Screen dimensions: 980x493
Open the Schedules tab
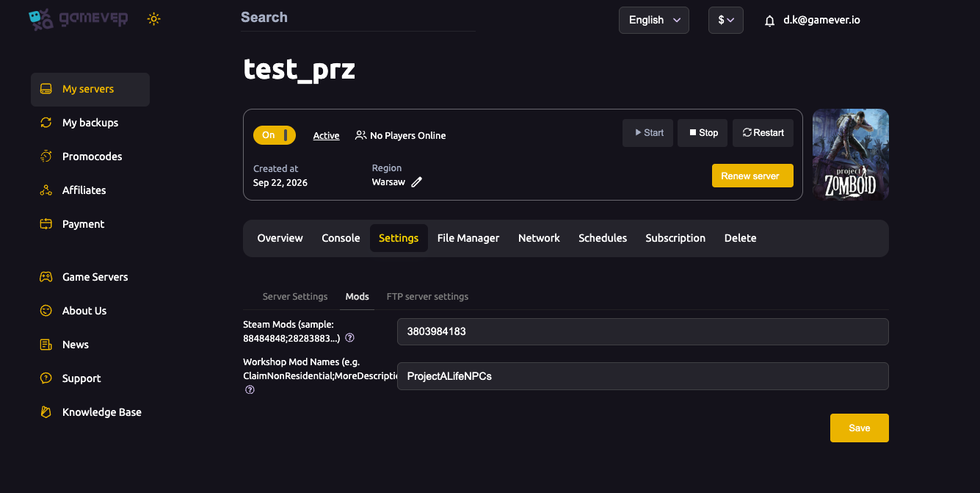603,238
